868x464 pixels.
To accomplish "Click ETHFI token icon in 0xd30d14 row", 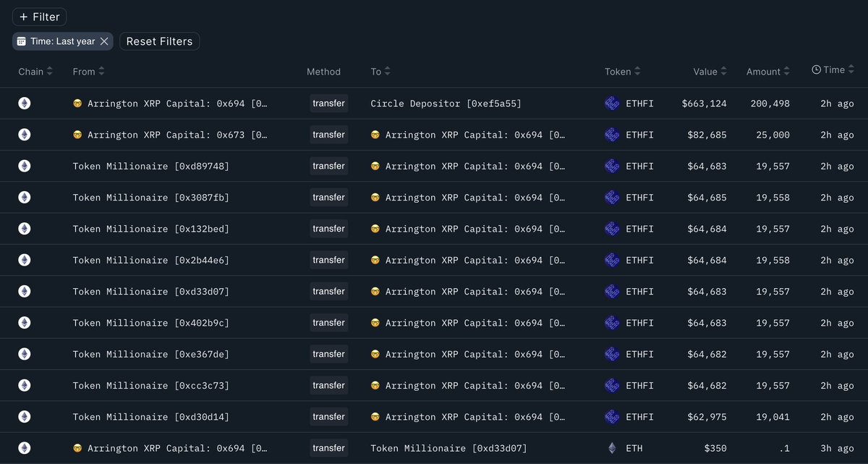I will pyautogui.click(x=612, y=417).
